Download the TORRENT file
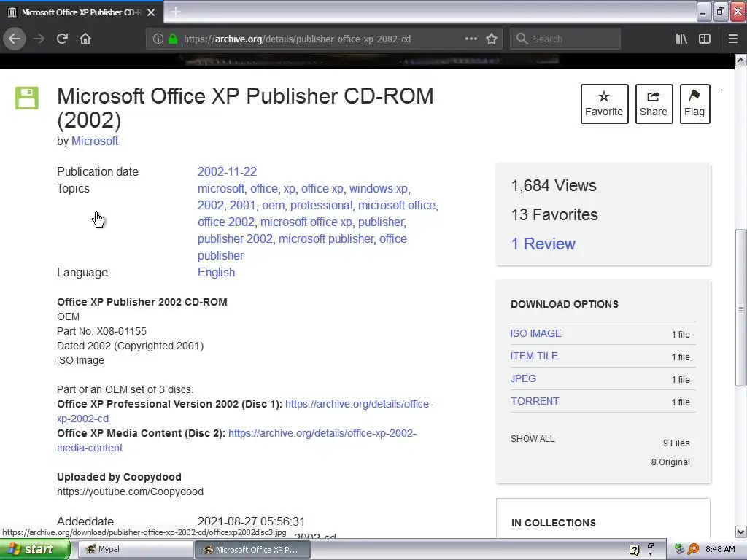The image size is (747, 560). 535,401
